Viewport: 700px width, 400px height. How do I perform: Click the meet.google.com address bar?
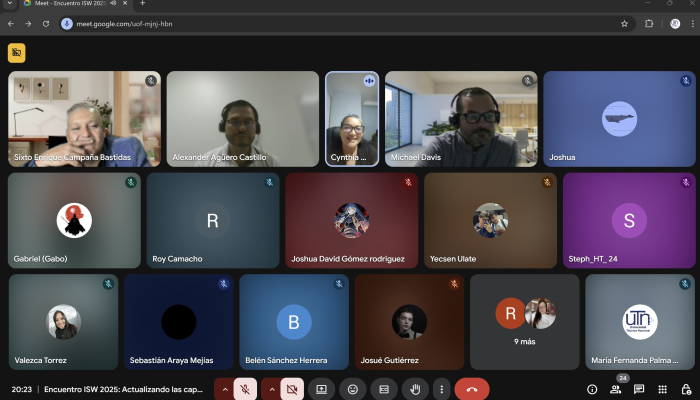[x=300, y=23]
